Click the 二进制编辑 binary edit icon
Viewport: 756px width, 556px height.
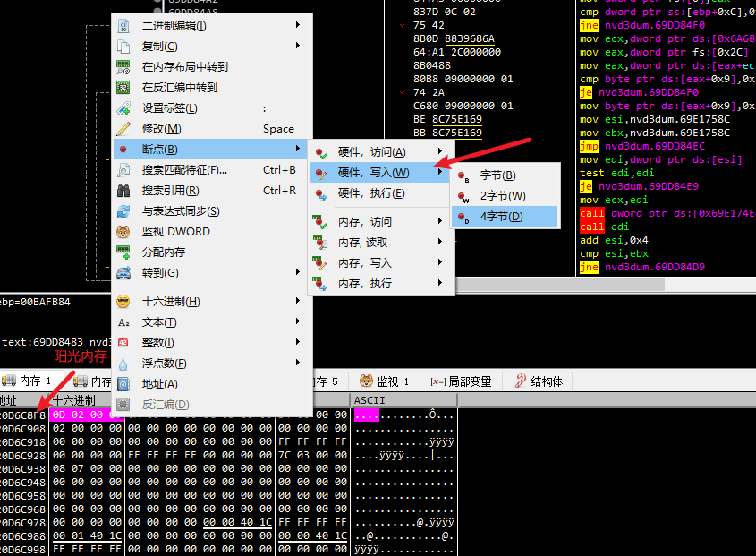point(123,26)
